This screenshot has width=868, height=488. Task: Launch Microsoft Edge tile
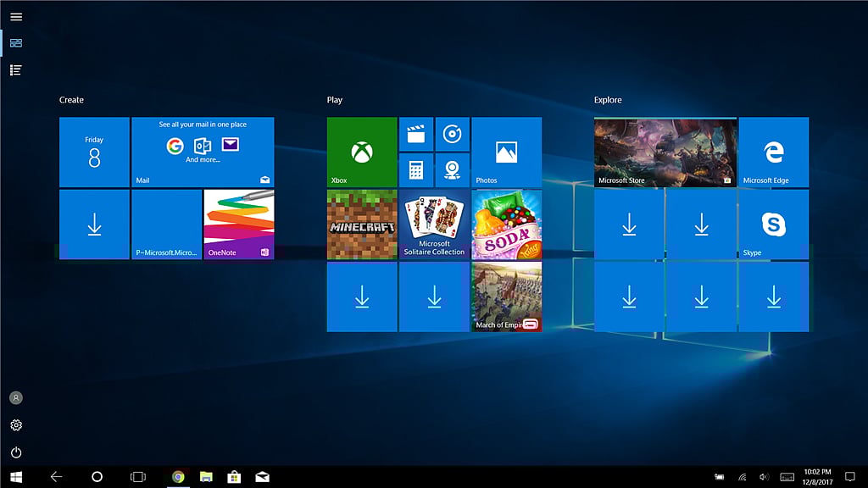coord(773,152)
